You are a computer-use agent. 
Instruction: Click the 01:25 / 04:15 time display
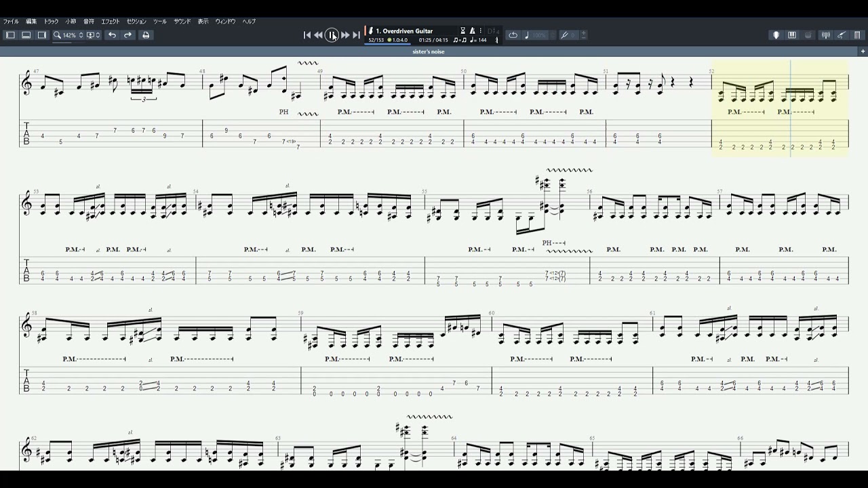point(433,40)
